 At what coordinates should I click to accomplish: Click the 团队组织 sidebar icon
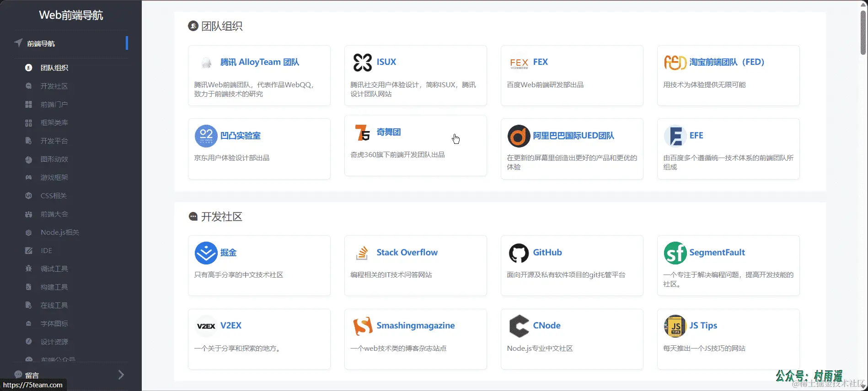tap(29, 68)
